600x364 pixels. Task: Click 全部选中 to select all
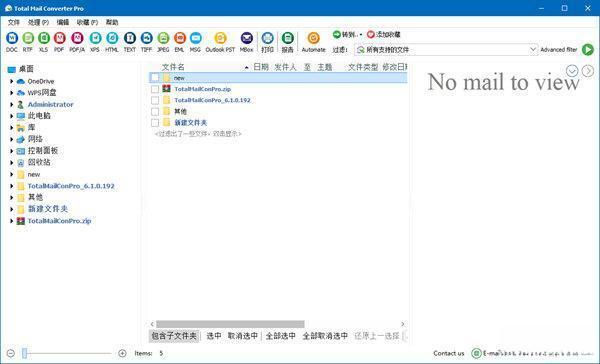pos(280,336)
